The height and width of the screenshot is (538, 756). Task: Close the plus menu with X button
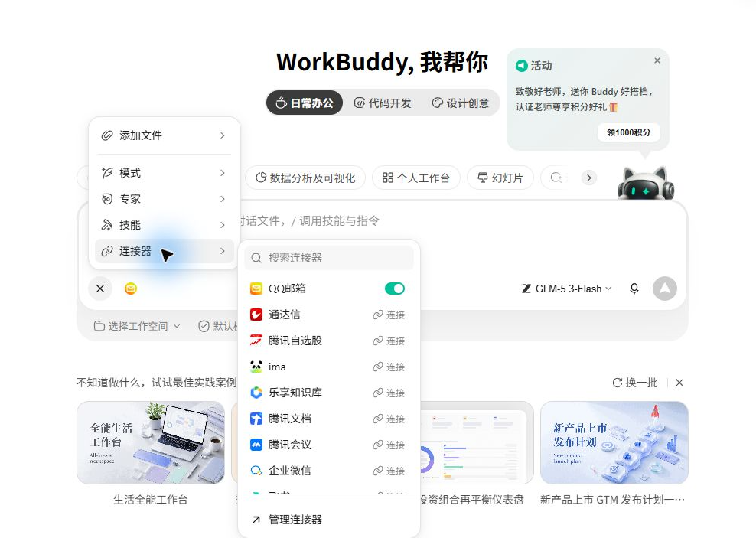click(x=100, y=289)
